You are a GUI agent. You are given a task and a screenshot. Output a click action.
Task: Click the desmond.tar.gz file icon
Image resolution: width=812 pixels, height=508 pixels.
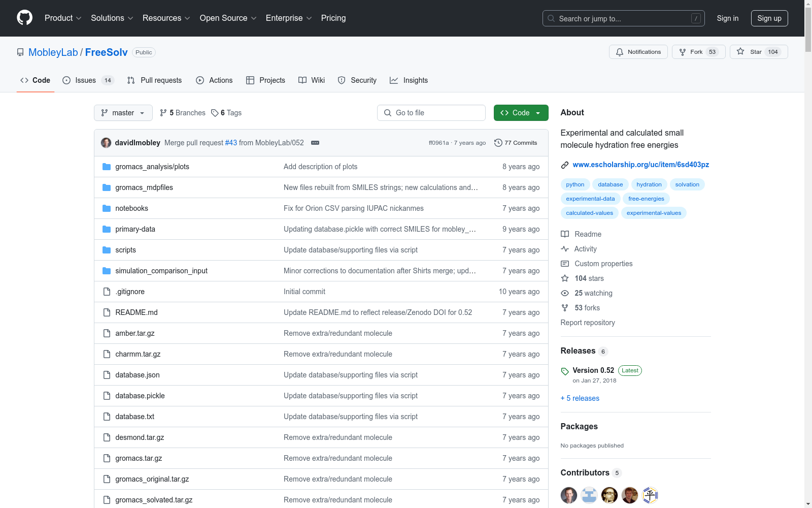click(x=107, y=437)
